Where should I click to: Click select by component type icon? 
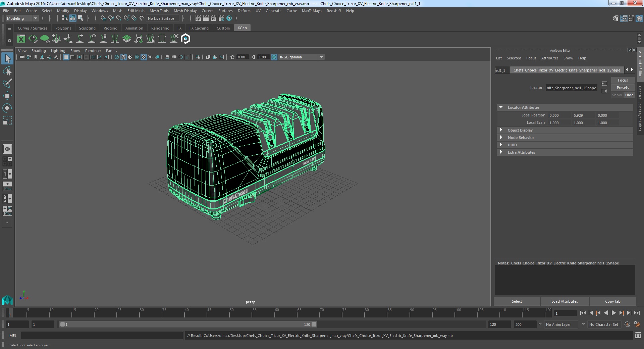point(80,18)
